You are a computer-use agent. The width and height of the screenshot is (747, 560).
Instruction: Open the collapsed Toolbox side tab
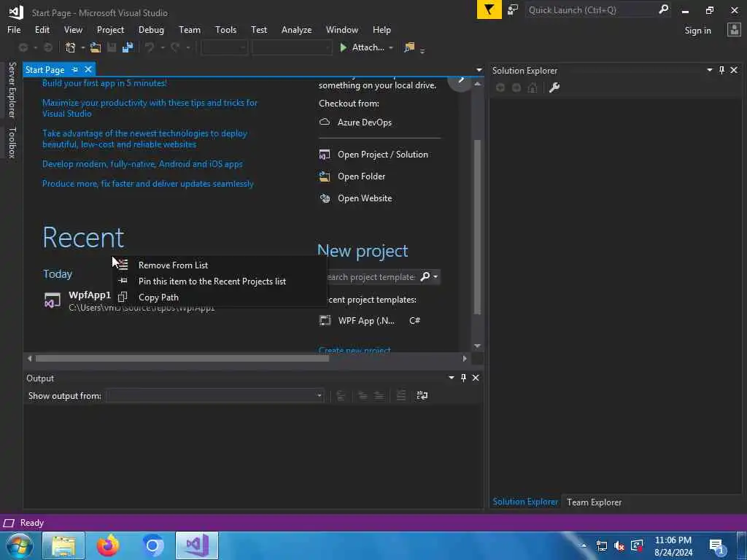12,142
